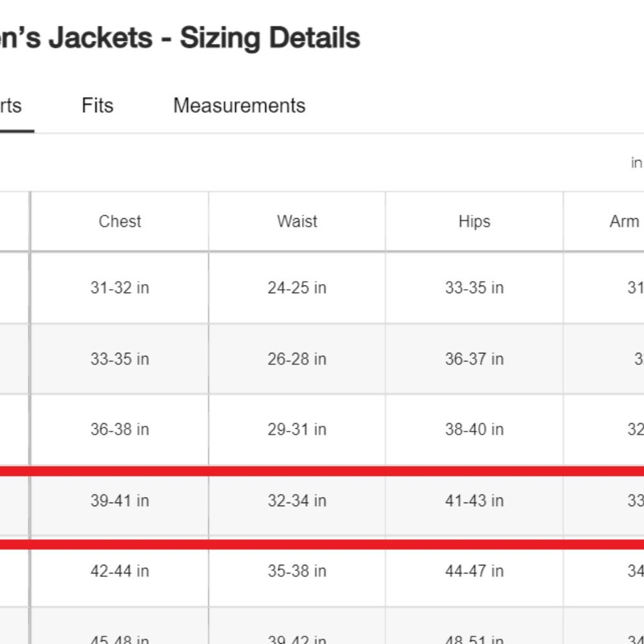Select the partially visible Charts tab

tap(11, 106)
